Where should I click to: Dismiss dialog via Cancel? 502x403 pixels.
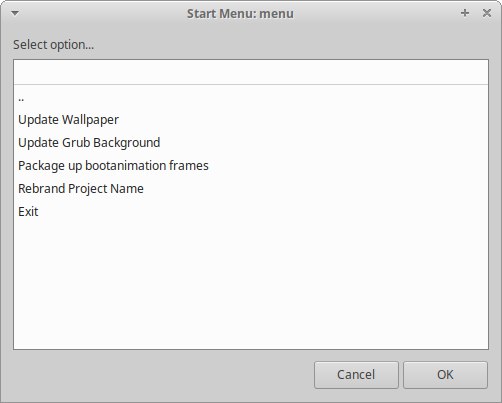pyautogui.click(x=356, y=375)
